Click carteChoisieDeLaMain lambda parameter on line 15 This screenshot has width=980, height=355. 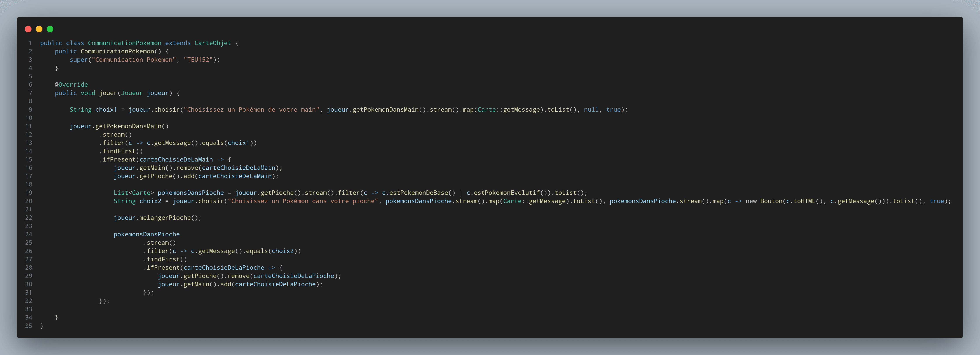tap(176, 160)
